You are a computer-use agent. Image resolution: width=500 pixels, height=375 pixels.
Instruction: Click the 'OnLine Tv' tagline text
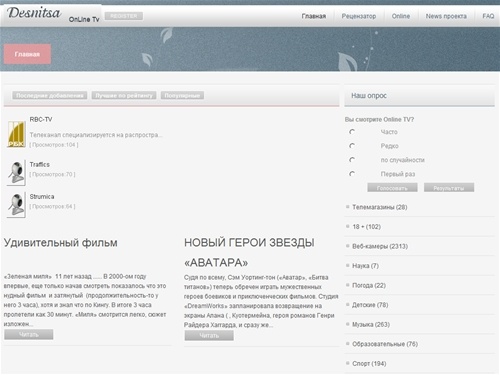click(84, 19)
